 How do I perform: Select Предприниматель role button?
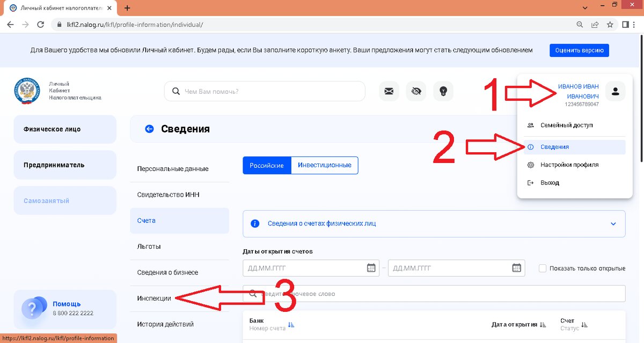click(x=65, y=165)
